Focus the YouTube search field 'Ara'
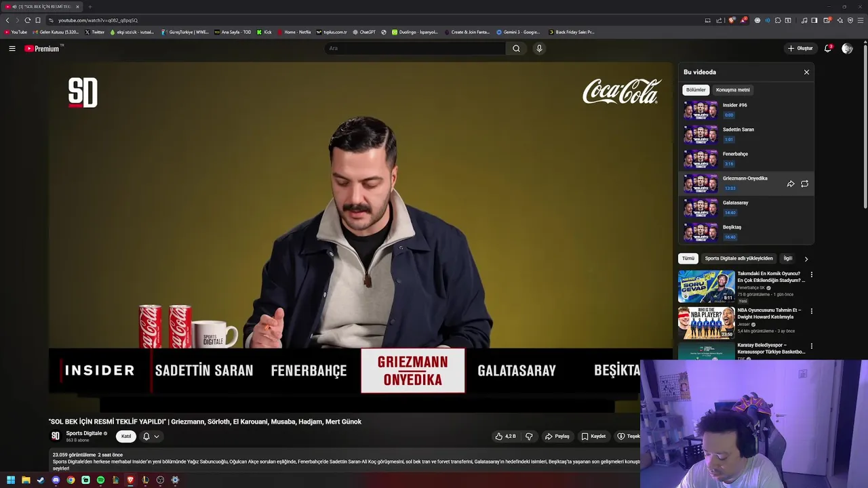The height and width of the screenshot is (488, 868). 414,48
